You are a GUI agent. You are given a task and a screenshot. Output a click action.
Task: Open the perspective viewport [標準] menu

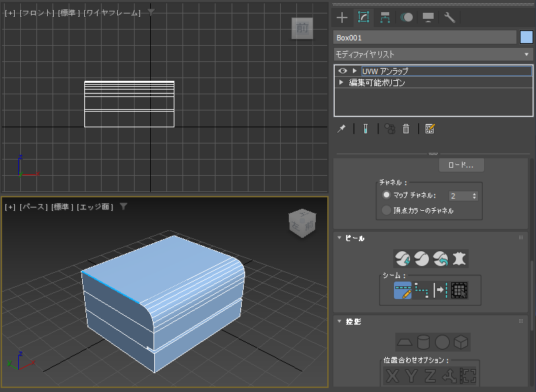62,207
